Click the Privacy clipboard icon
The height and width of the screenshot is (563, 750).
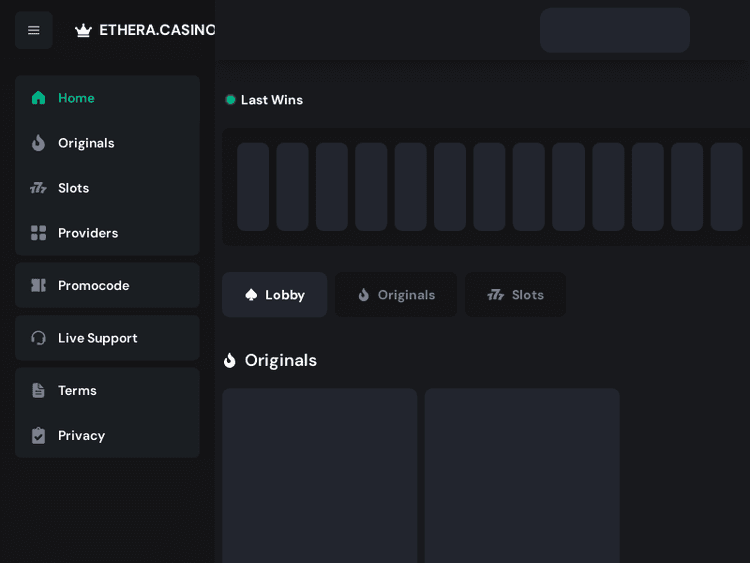[x=38, y=435]
